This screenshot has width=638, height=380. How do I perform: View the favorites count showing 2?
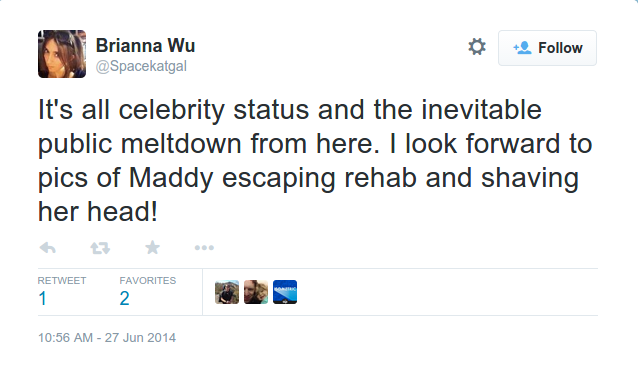tap(125, 299)
